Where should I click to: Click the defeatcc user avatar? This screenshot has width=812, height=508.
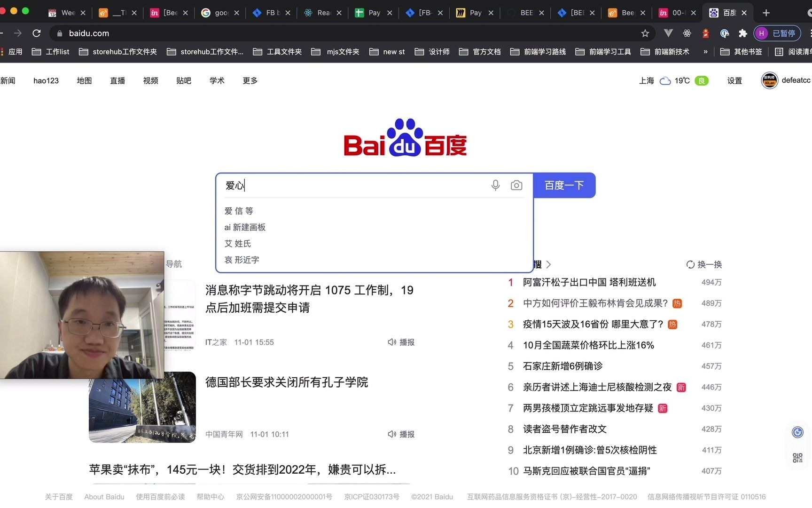pos(770,80)
